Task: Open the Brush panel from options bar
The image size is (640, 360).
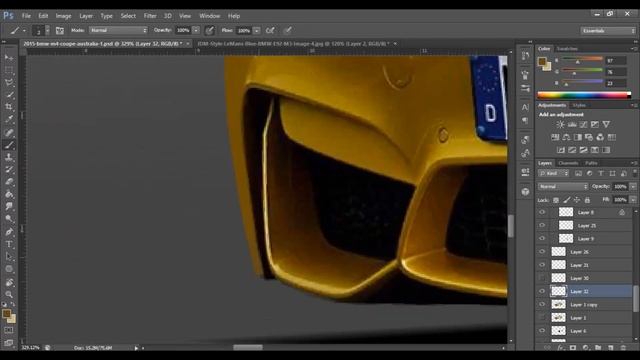Action: 60,31
